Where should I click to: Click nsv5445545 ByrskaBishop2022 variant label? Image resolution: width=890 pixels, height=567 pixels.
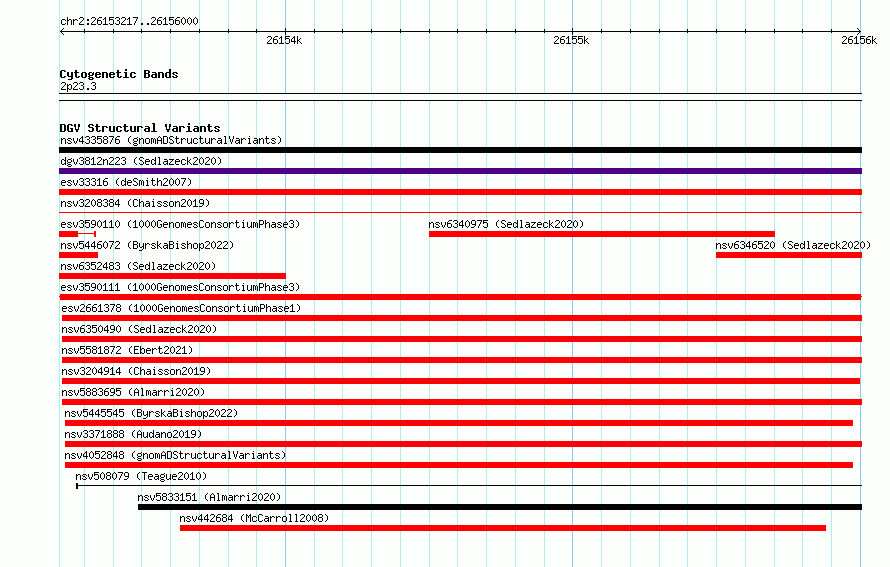click(x=151, y=413)
